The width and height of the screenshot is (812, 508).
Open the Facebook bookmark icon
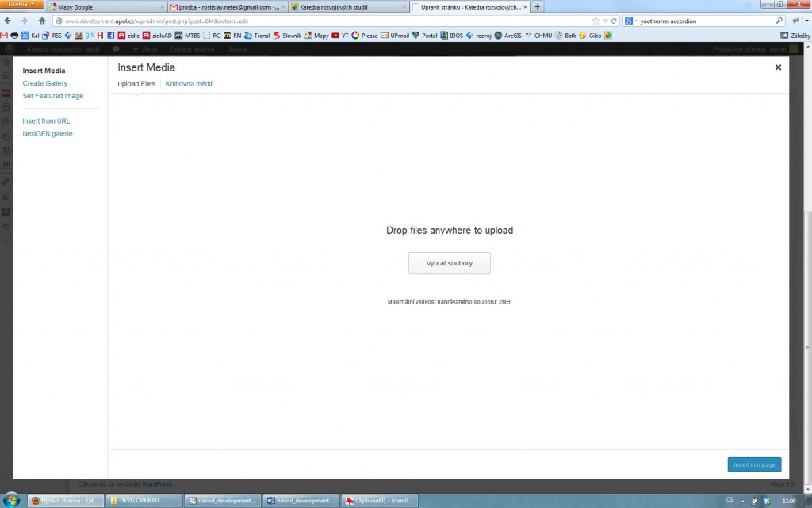coord(111,35)
